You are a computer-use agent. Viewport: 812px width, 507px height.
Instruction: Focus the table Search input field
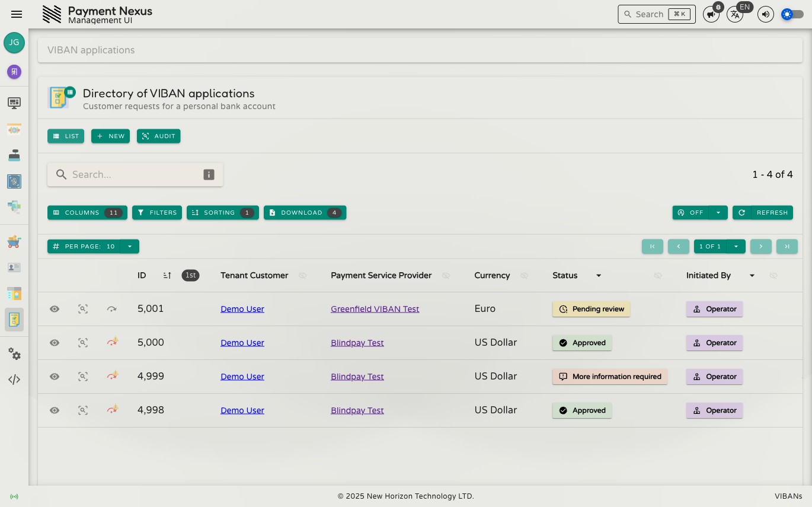point(135,174)
